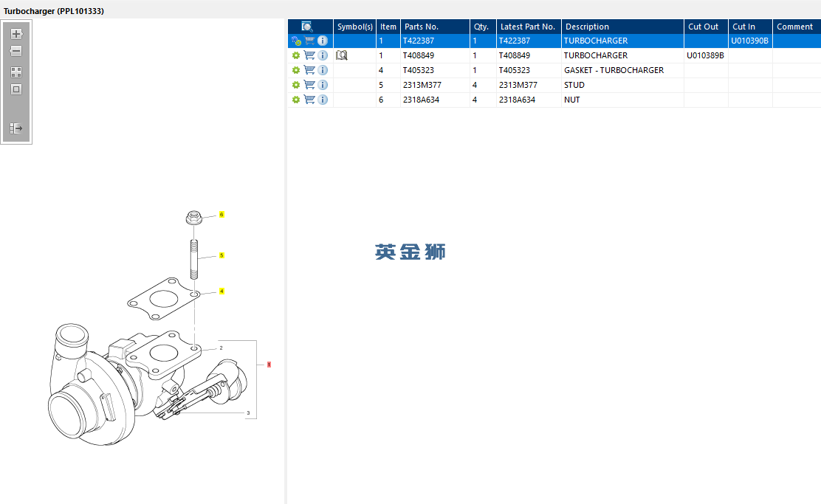This screenshot has width=821, height=504.
Task: Click the single-square fit view icon
Action: click(x=16, y=89)
